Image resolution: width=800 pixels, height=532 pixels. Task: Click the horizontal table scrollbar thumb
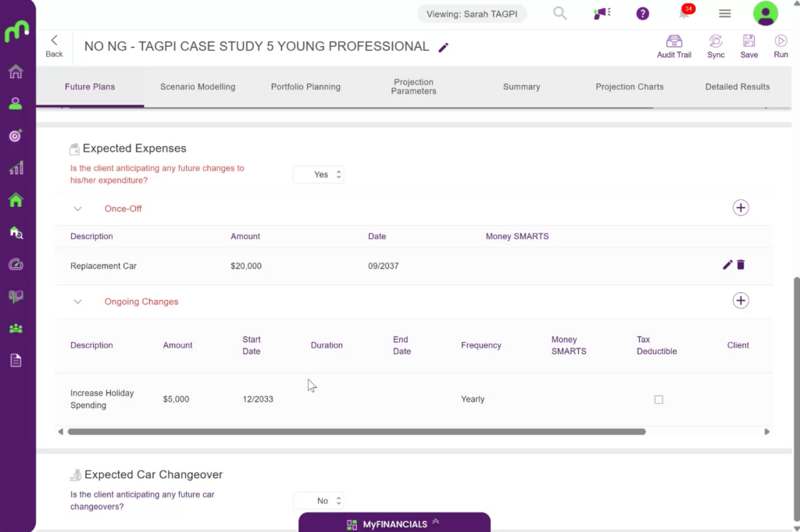tap(356, 431)
